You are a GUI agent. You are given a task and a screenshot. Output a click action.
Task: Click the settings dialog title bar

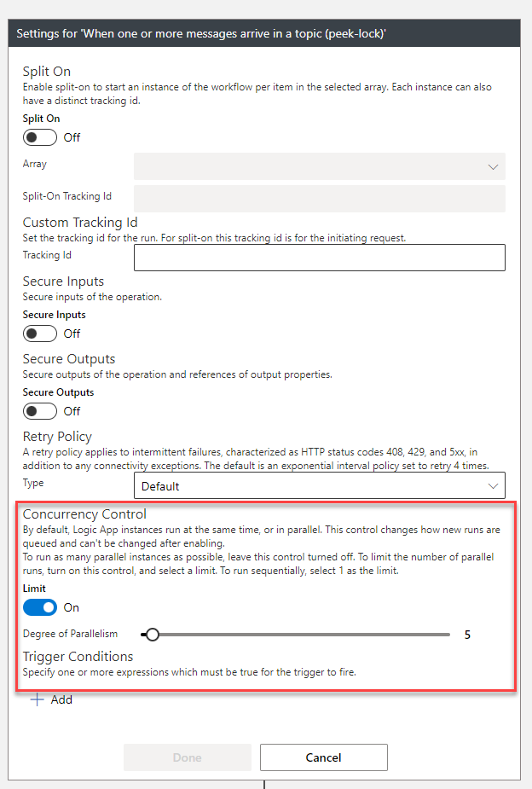click(x=264, y=34)
